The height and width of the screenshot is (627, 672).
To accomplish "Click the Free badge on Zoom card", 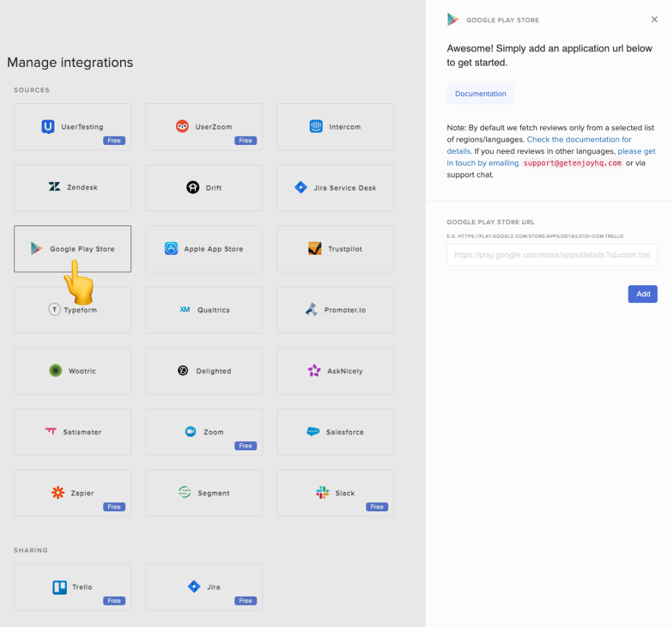I will [245, 446].
